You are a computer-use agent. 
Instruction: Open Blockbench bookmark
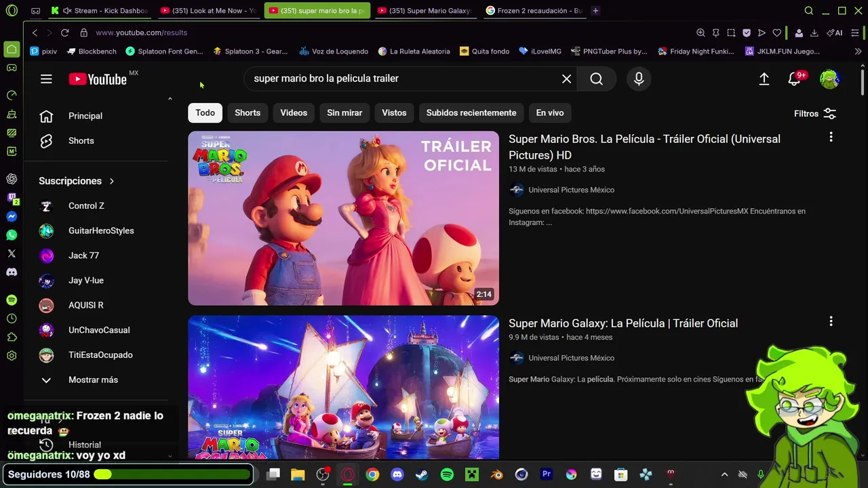(92, 52)
